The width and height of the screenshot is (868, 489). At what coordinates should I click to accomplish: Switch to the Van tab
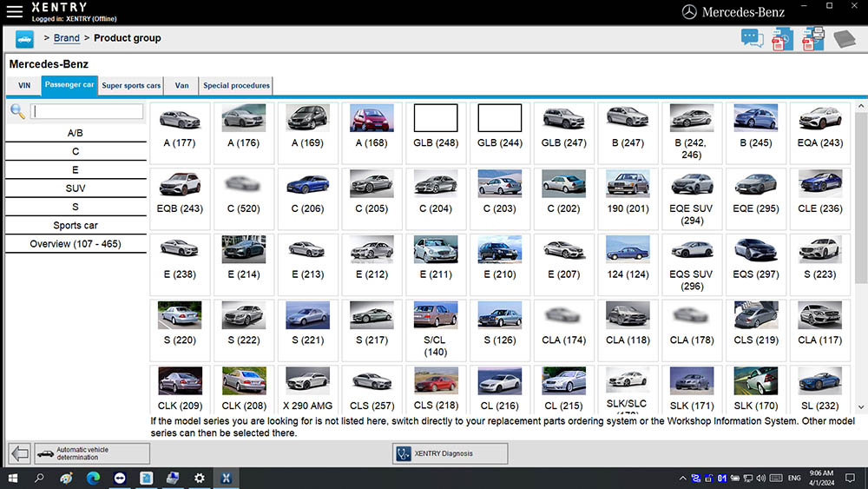[x=181, y=86]
